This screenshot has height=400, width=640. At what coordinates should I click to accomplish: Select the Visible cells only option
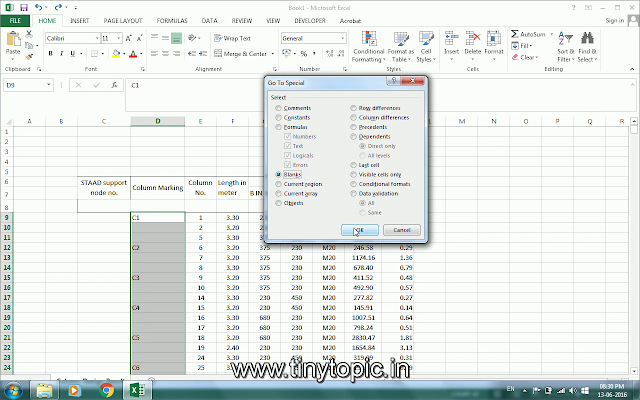pyautogui.click(x=353, y=175)
